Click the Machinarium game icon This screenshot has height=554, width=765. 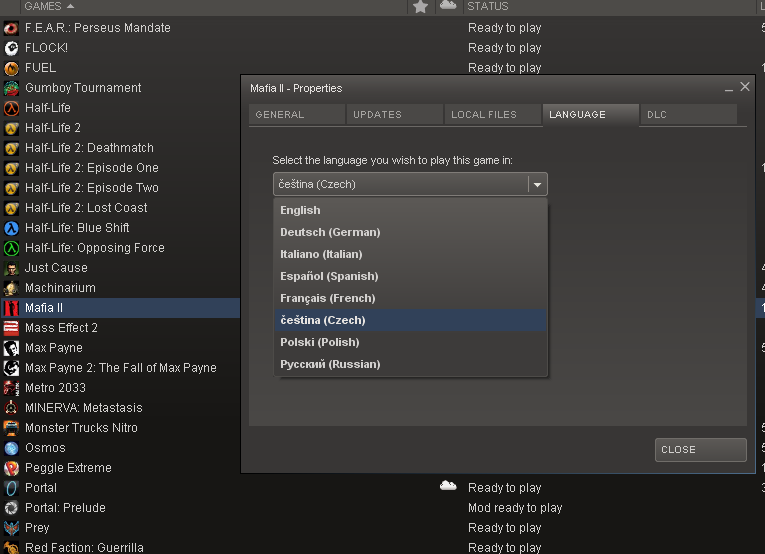(11, 288)
